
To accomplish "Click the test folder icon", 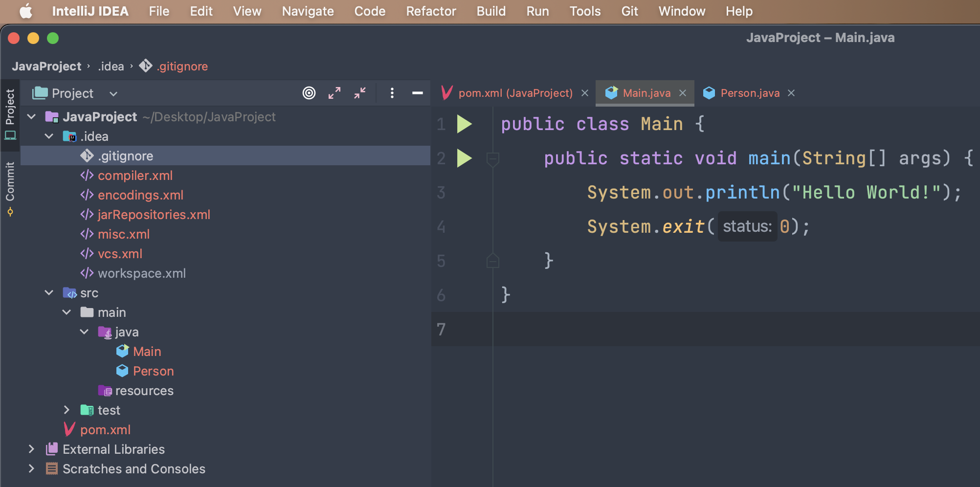I will 87,410.
